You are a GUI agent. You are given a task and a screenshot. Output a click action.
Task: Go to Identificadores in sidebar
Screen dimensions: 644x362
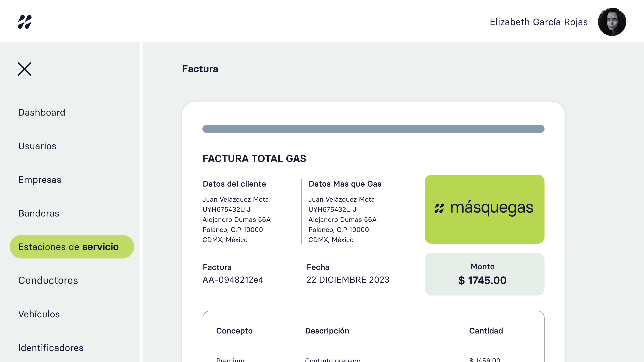point(51,348)
